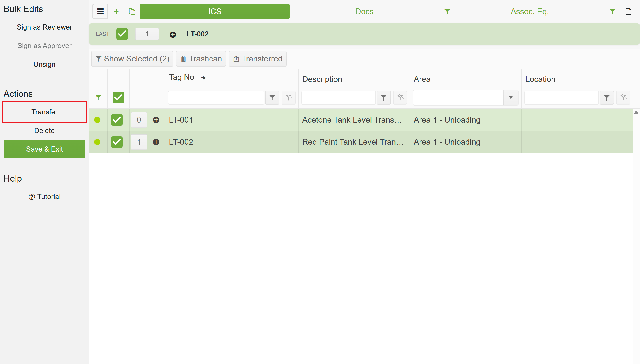Uncheck the LT-001 row checkbox
The height and width of the screenshot is (364, 640).
point(117,120)
